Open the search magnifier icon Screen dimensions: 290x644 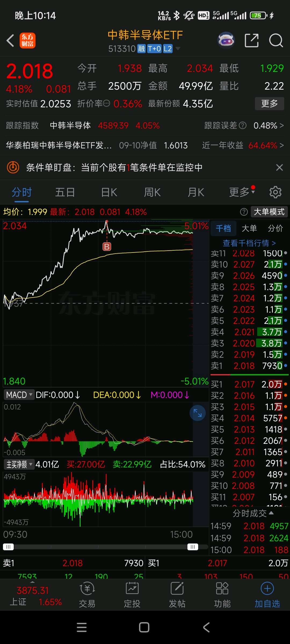coord(276,41)
